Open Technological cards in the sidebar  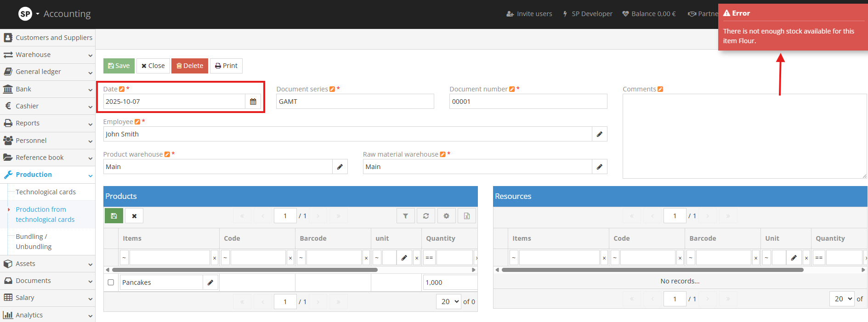pyautogui.click(x=45, y=192)
